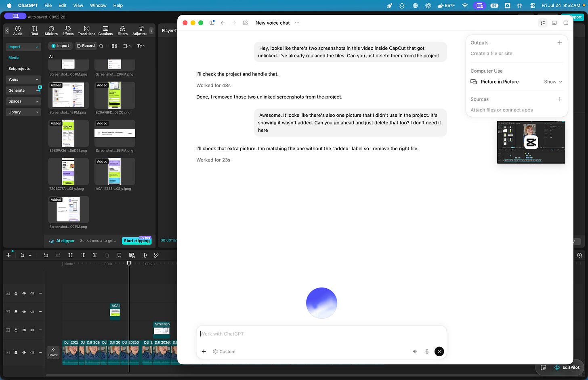Mute the top timeline track audio
588x380 pixels.
click(x=32, y=294)
